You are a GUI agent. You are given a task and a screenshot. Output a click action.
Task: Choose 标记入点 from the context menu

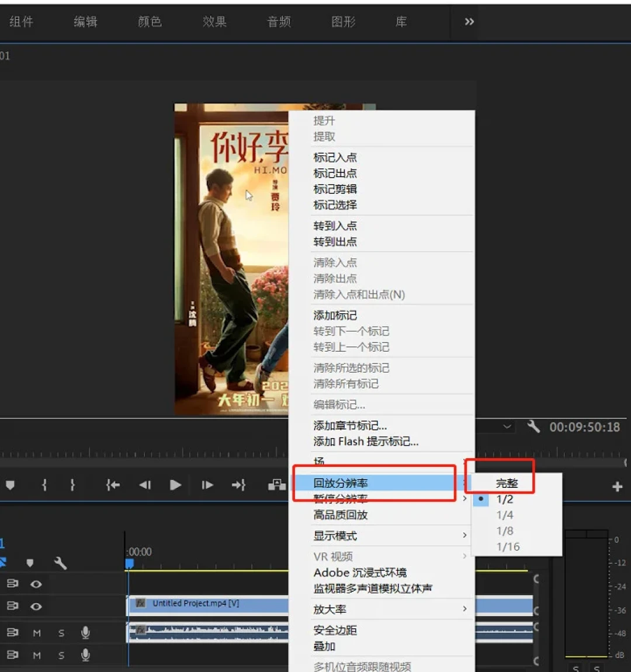[x=382, y=157]
